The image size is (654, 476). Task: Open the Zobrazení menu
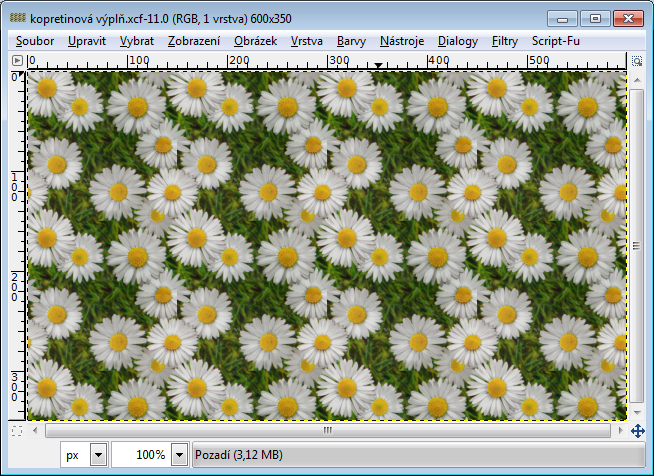(194, 41)
